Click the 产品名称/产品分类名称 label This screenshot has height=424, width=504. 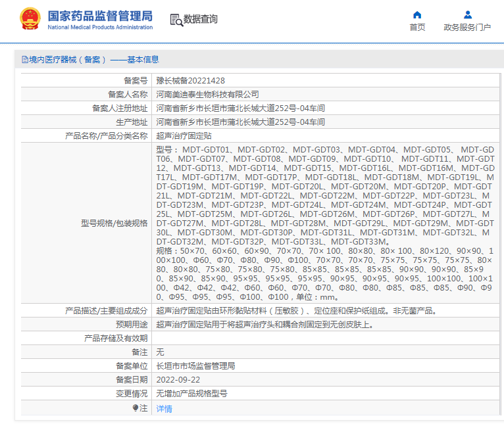click(x=106, y=136)
